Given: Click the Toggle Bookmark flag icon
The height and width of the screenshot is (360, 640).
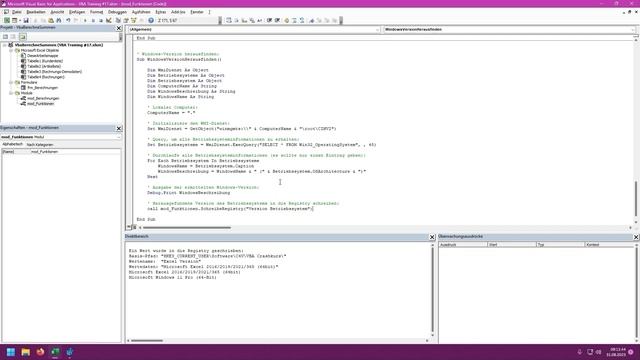Looking at the screenshot, I should tap(311, 20).
